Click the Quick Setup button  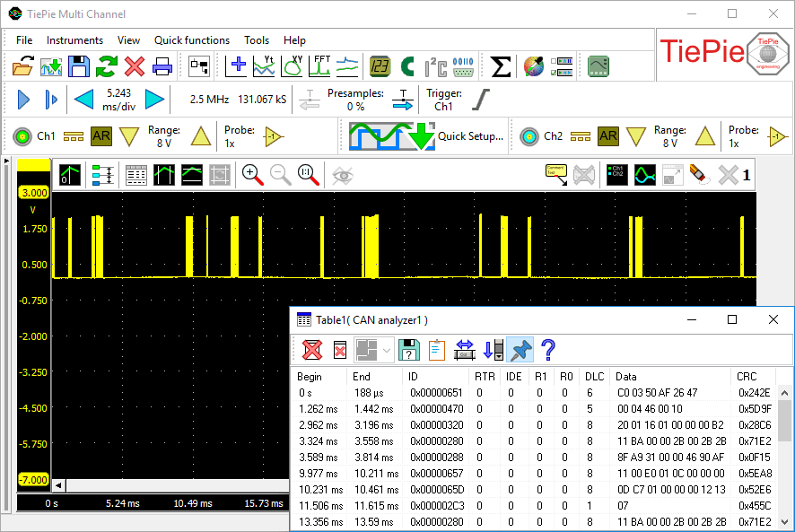[427, 136]
